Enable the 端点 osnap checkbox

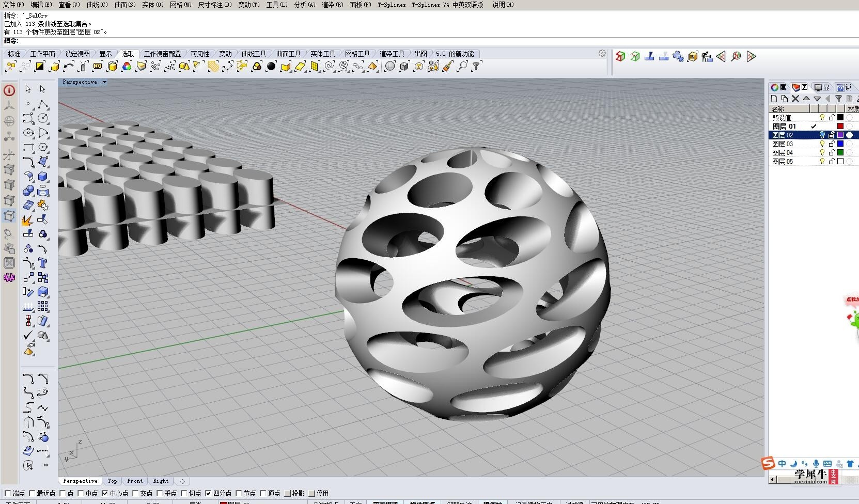click(x=8, y=493)
